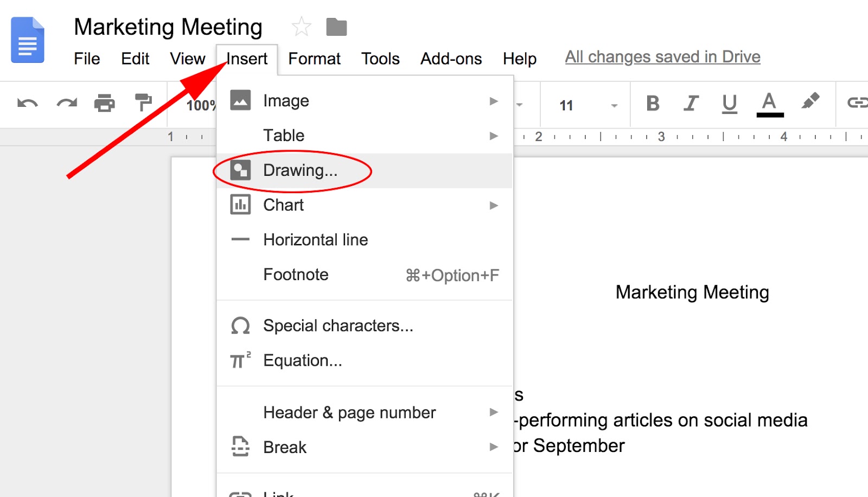
Task: Toggle underline formatting
Action: point(730,103)
